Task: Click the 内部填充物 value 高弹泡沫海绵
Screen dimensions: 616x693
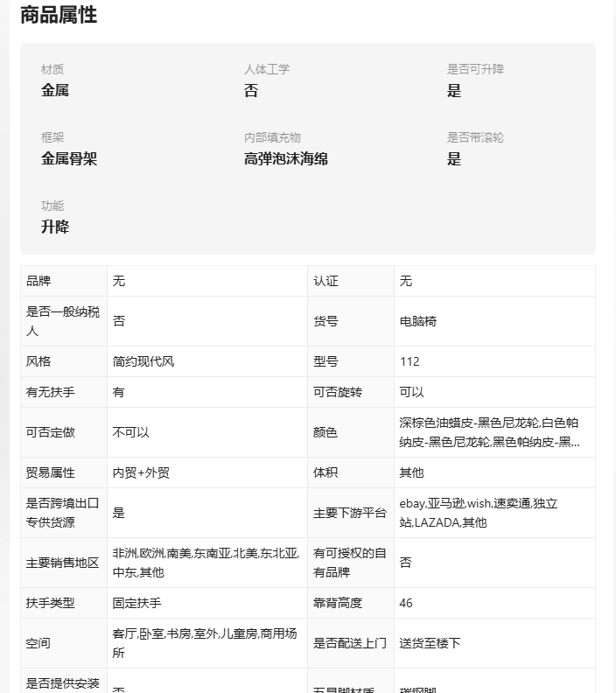Action: click(x=286, y=158)
